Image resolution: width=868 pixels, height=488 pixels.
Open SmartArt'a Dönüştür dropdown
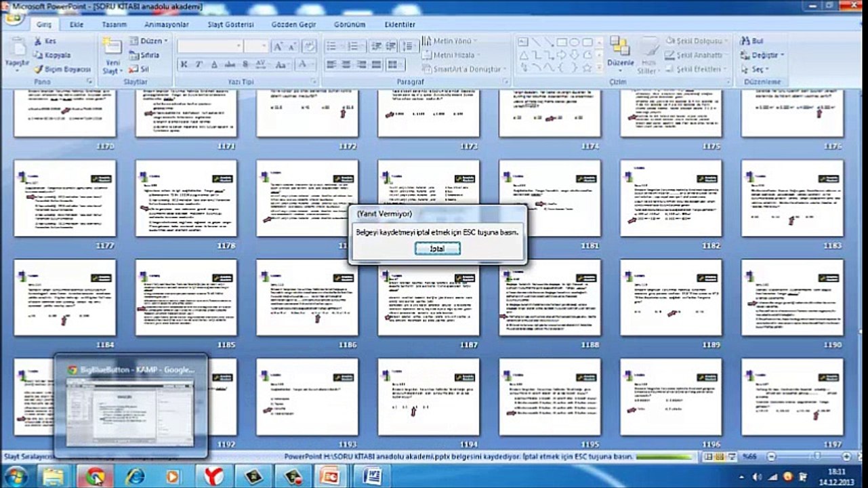point(464,69)
